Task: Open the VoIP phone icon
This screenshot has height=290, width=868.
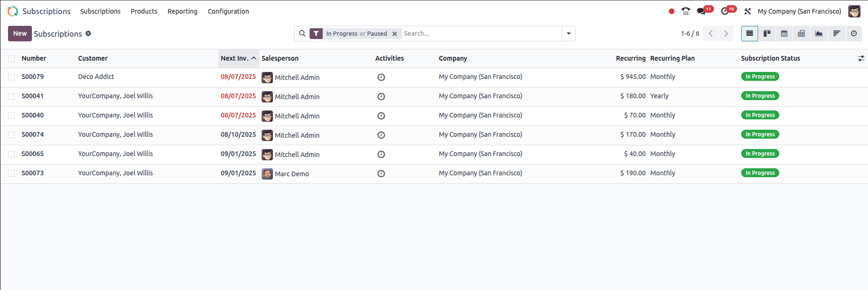Action: 686,11
